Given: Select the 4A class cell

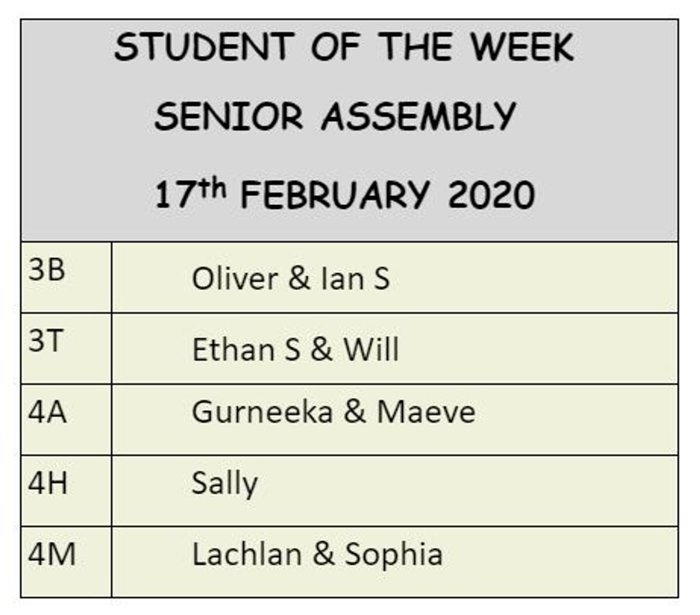Looking at the screenshot, I should coord(66,420).
